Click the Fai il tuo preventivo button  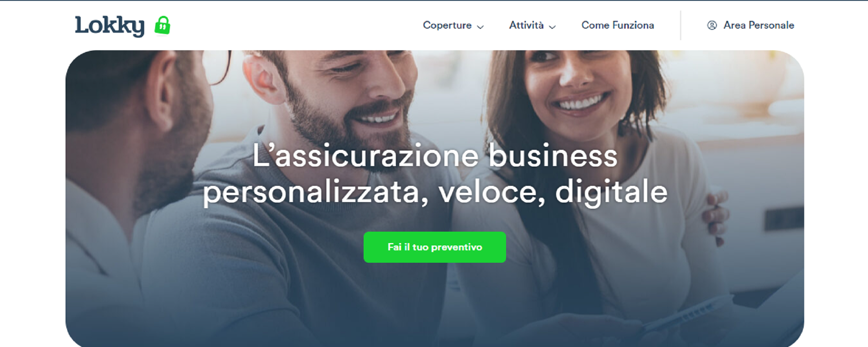point(435,247)
